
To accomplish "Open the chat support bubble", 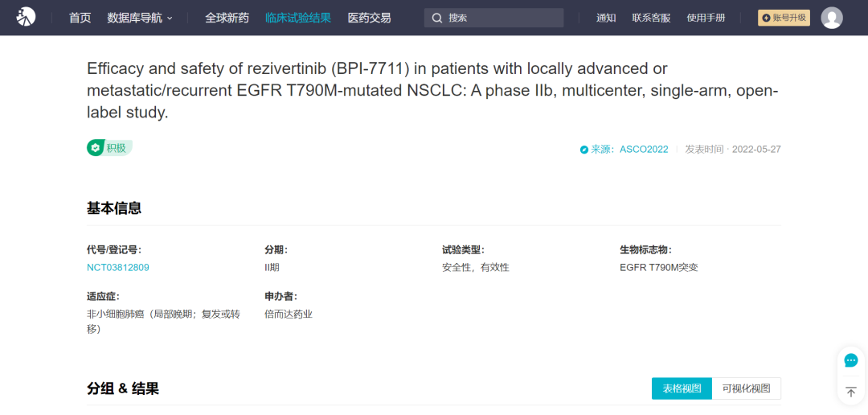I will coord(851,360).
